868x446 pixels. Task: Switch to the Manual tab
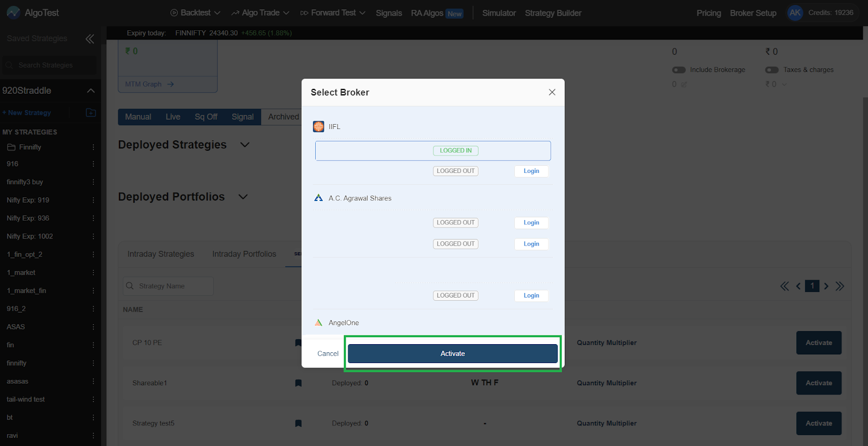coord(138,117)
